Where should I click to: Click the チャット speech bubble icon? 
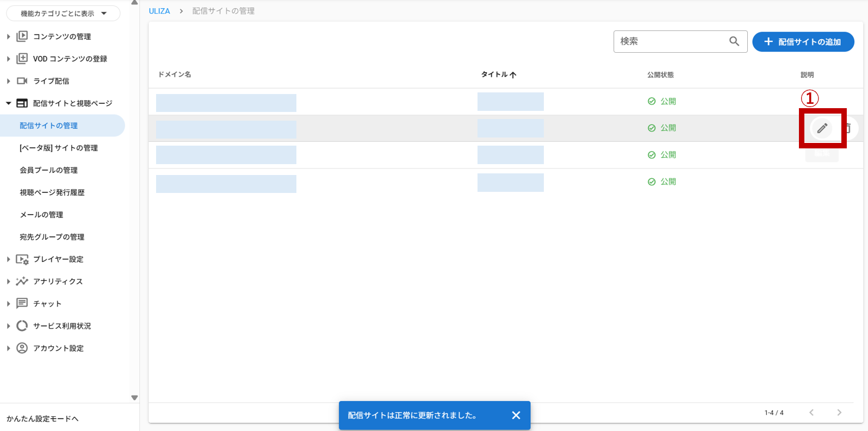tap(22, 304)
